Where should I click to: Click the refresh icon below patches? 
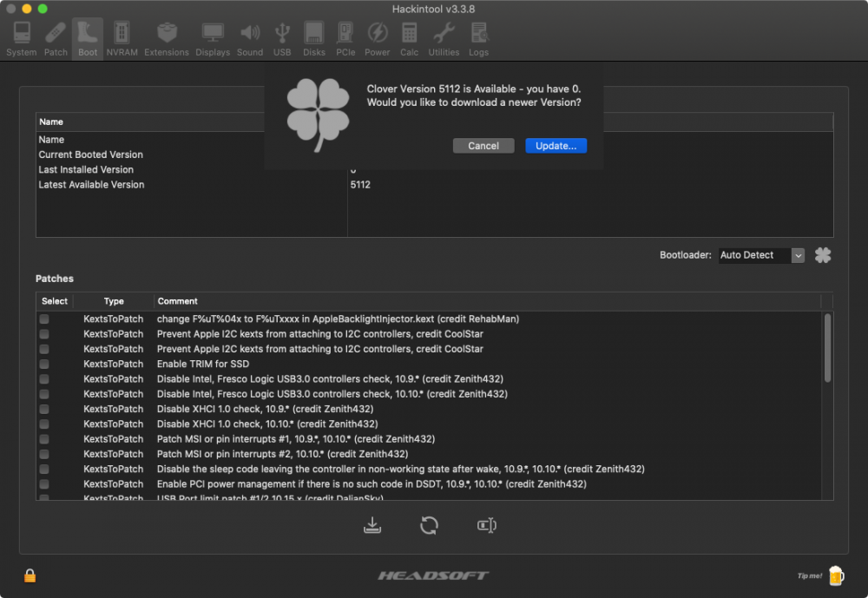click(x=429, y=525)
